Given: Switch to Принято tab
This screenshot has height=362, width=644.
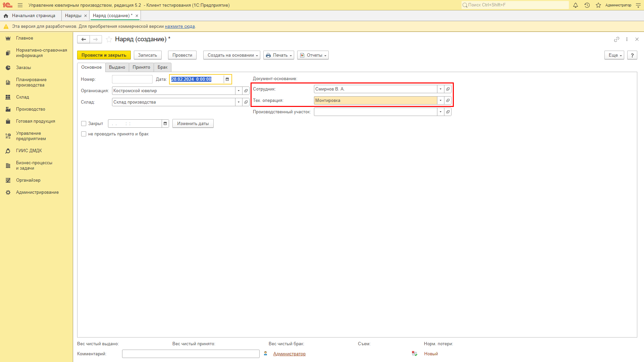Looking at the screenshot, I should coord(141,67).
